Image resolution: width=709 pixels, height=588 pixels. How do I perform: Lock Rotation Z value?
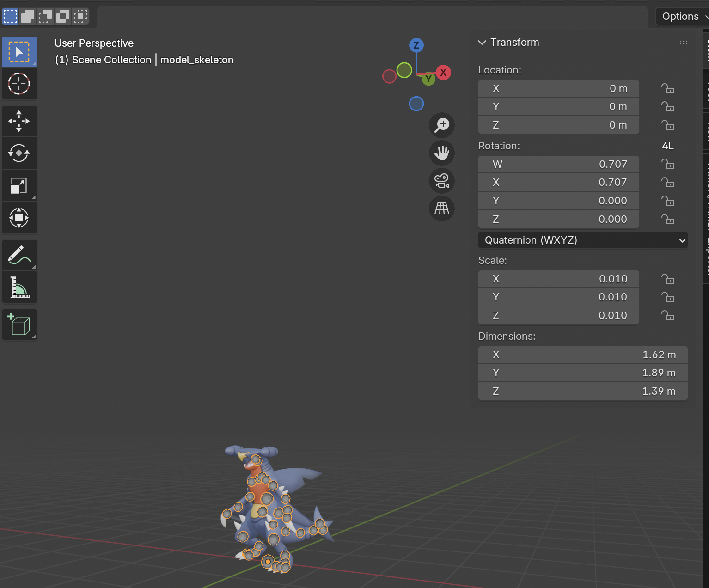[x=668, y=219]
